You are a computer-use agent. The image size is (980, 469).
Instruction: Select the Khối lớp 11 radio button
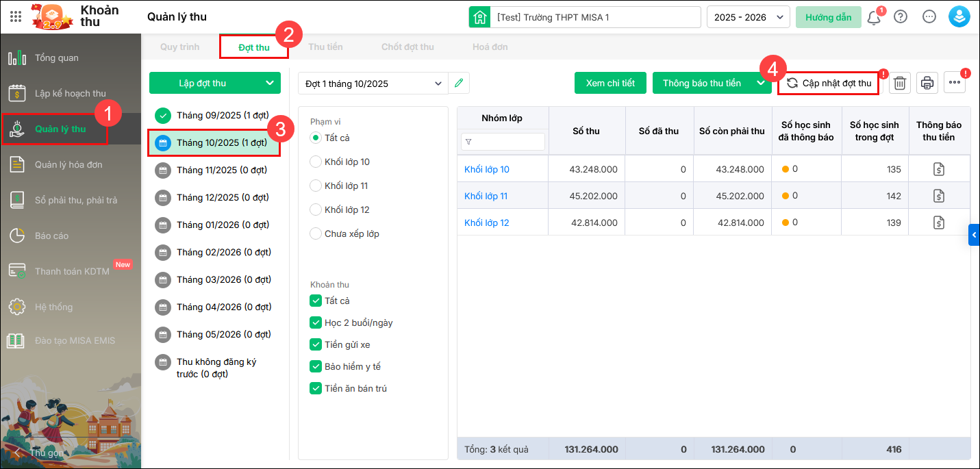tap(316, 186)
